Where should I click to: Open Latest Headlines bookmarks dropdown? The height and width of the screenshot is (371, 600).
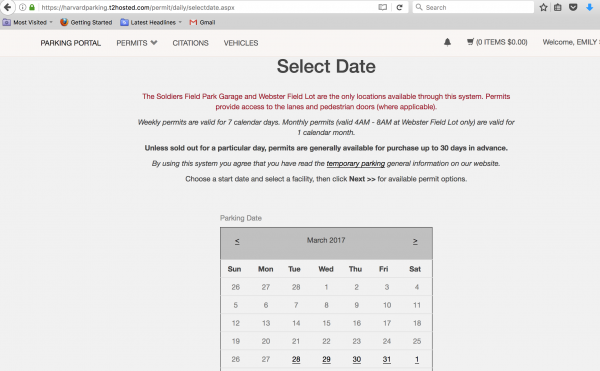[151, 23]
